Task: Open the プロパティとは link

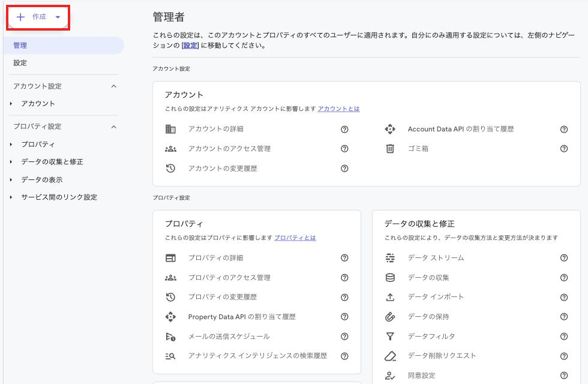Action: tap(295, 238)
